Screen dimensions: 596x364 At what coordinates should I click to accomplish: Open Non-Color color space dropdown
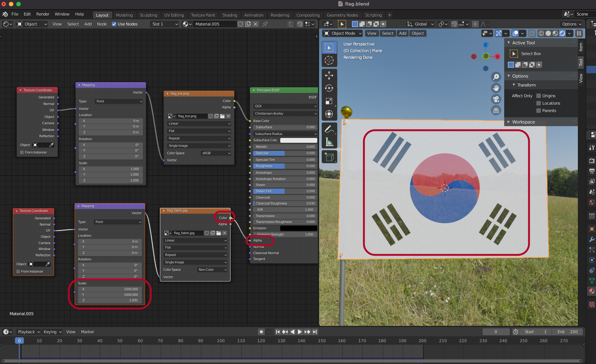[212, 270]
